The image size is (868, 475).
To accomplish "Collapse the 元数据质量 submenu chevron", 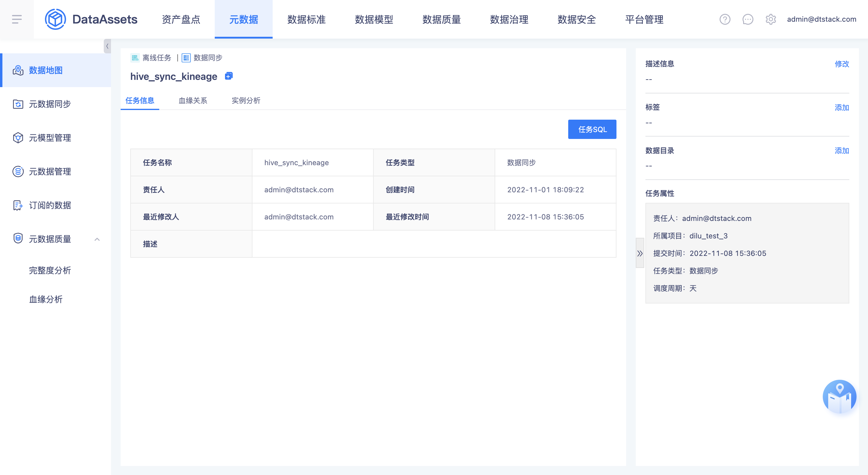I will point(97,239).
